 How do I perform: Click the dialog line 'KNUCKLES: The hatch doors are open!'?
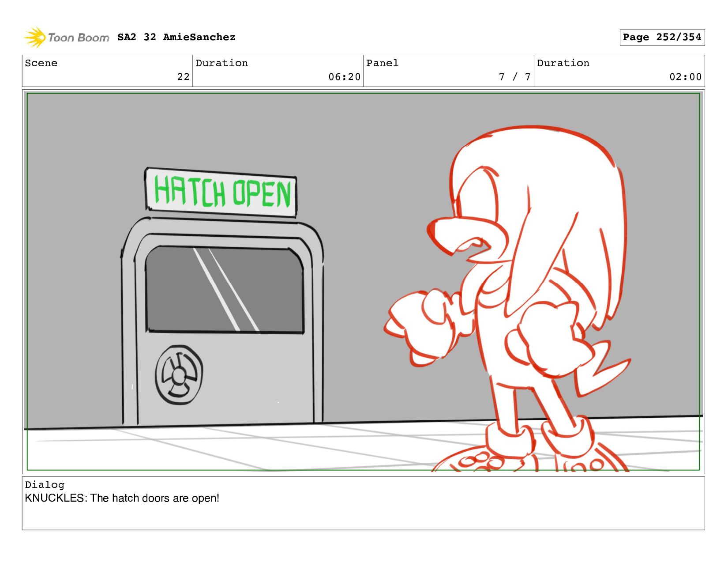pos(122,498)
